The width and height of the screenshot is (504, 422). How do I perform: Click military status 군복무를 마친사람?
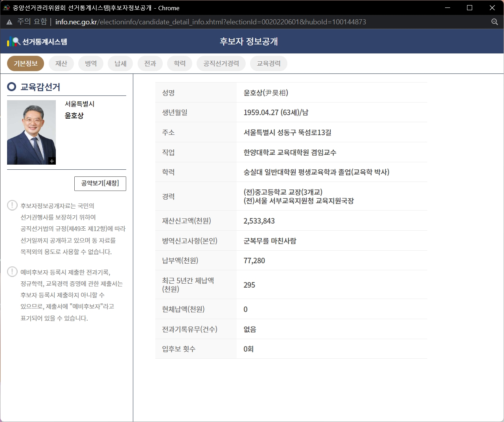270,241
